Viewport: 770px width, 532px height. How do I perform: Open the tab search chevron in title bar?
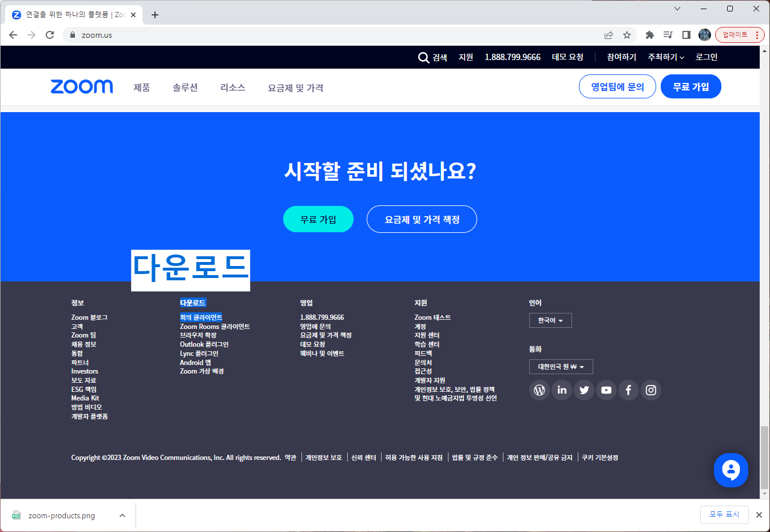(x=677, y=9)
